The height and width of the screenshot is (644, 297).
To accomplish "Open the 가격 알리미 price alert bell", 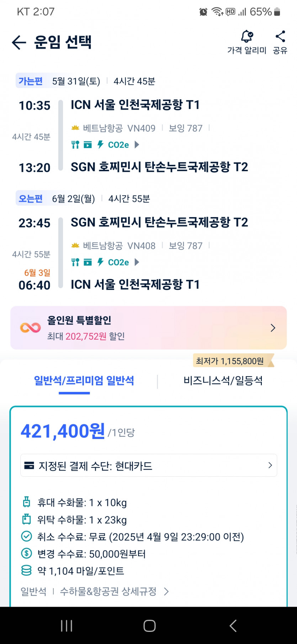I will coord(247,37).
